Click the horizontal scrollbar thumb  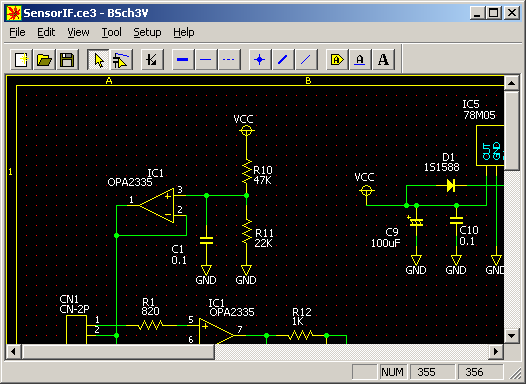click(x=118, y=351)
